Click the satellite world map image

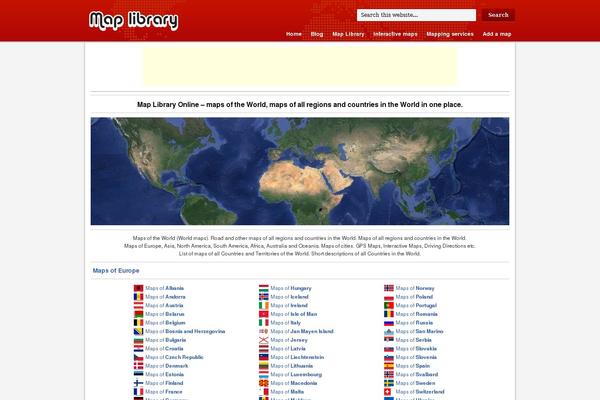point(300,171)
